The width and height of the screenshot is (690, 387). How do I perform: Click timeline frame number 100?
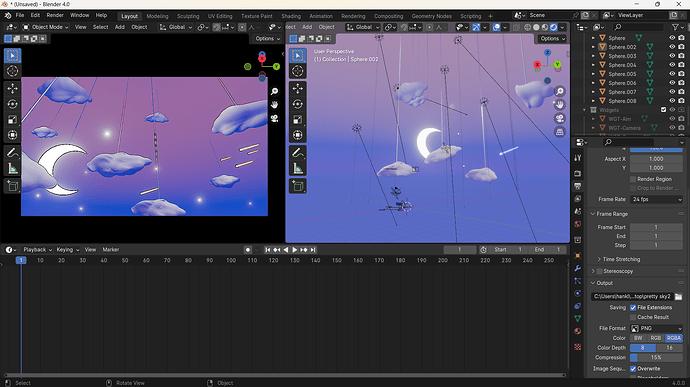(231, 260)
